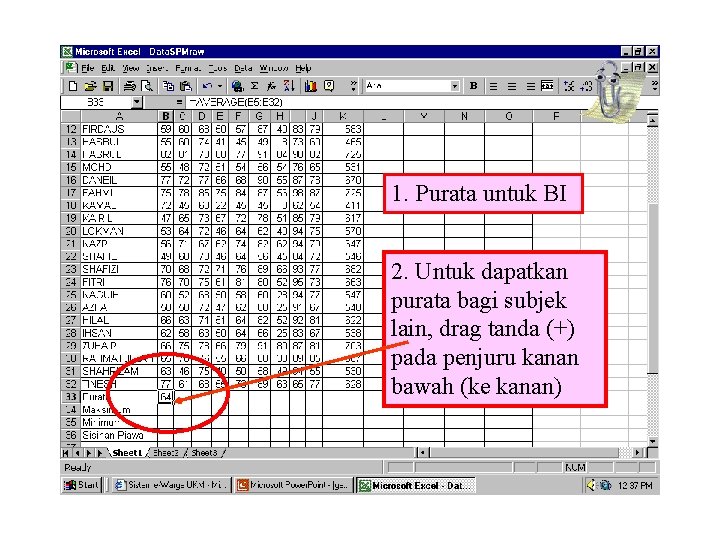This screenshot has width=720, height=540.
Task: Launch the Chart Wizard icon
Action: pyautogui.click(x=311, y=86)
